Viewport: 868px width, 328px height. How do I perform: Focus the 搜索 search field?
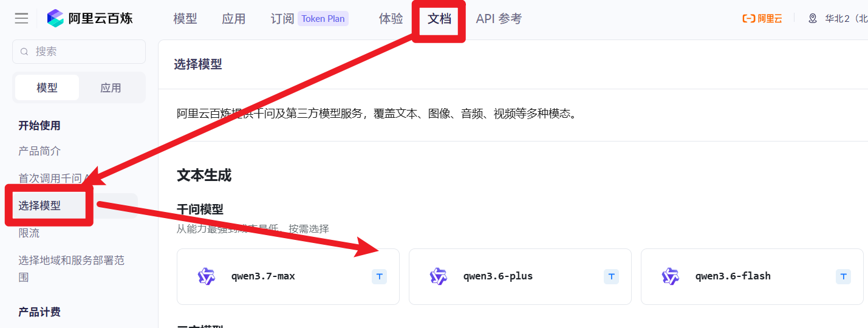(x=79, y=52)
